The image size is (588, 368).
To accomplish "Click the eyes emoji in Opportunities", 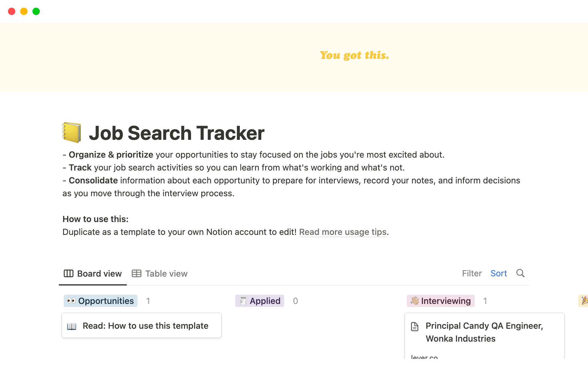I will click(x=72, y=301).
